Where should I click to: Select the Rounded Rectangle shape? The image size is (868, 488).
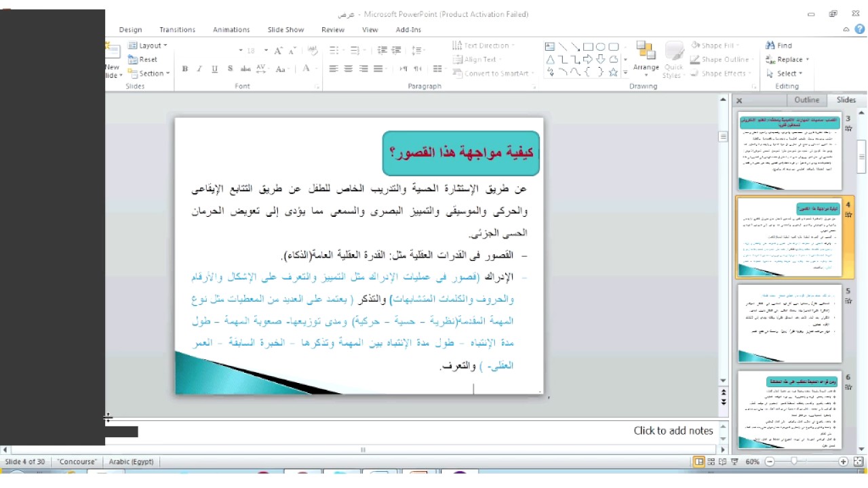tap(614, 47)
